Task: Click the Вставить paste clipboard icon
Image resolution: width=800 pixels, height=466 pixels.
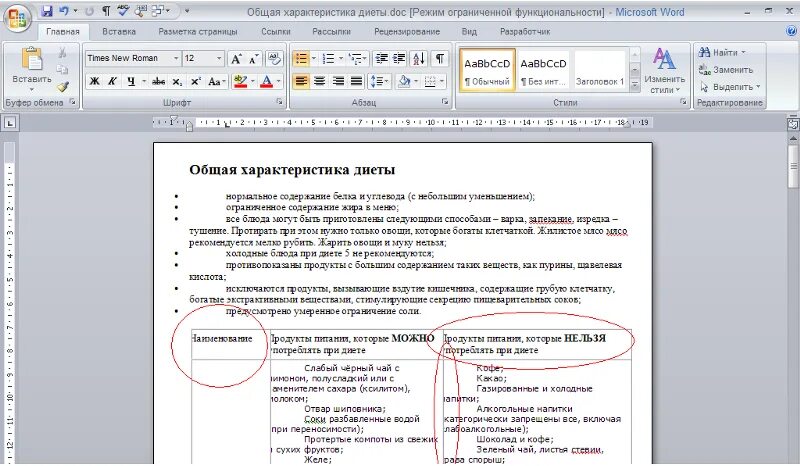Action: (32, 59)
